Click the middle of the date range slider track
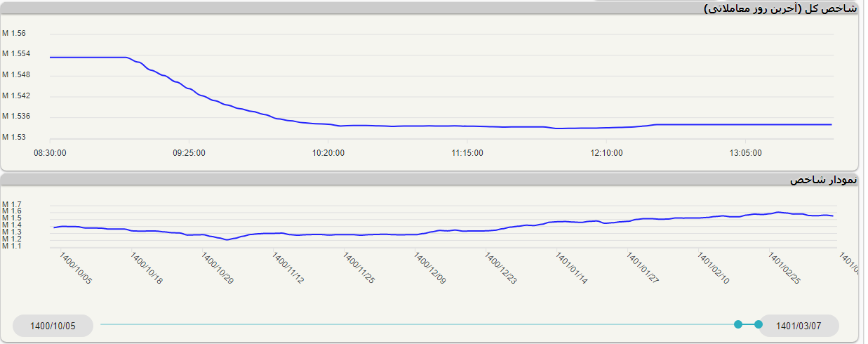 point(419,324)
